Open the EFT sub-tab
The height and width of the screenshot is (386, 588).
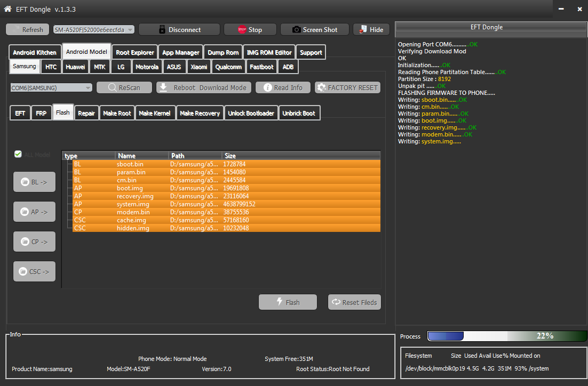click(20, 113)
